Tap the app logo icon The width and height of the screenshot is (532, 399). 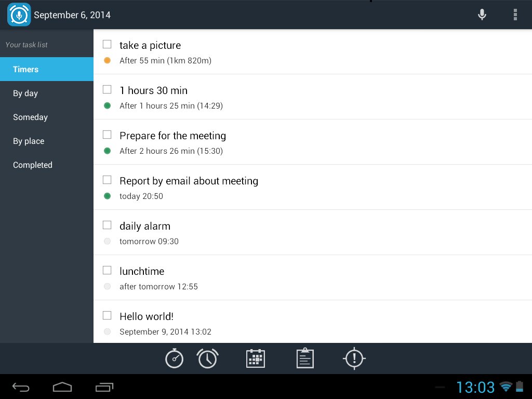[x=19, y=15]
